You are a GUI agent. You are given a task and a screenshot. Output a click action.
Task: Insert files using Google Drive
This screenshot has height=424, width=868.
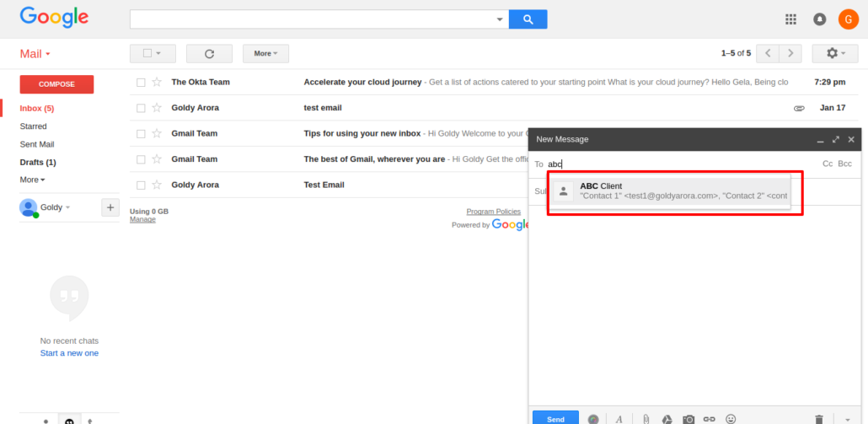click(667, 420)
